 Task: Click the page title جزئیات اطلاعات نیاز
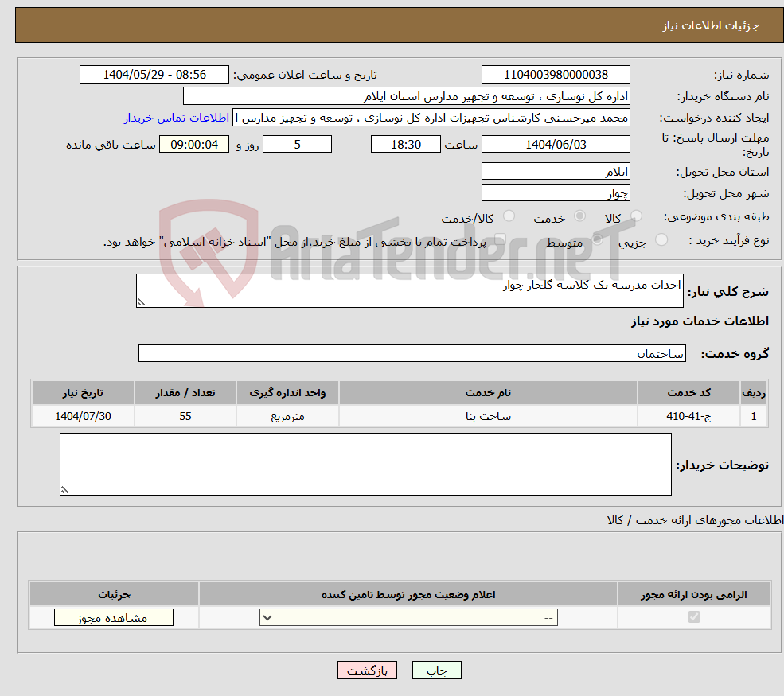(x=711, y=25)
